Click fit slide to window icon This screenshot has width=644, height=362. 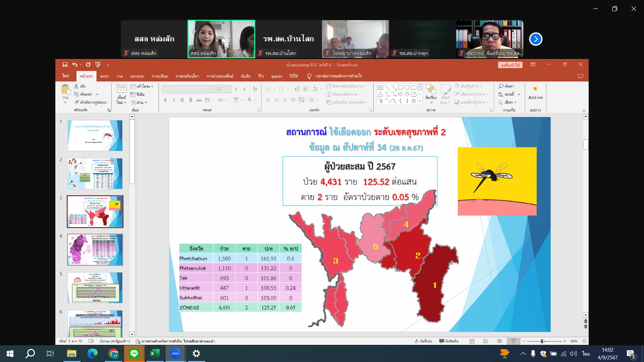[584, 341]
